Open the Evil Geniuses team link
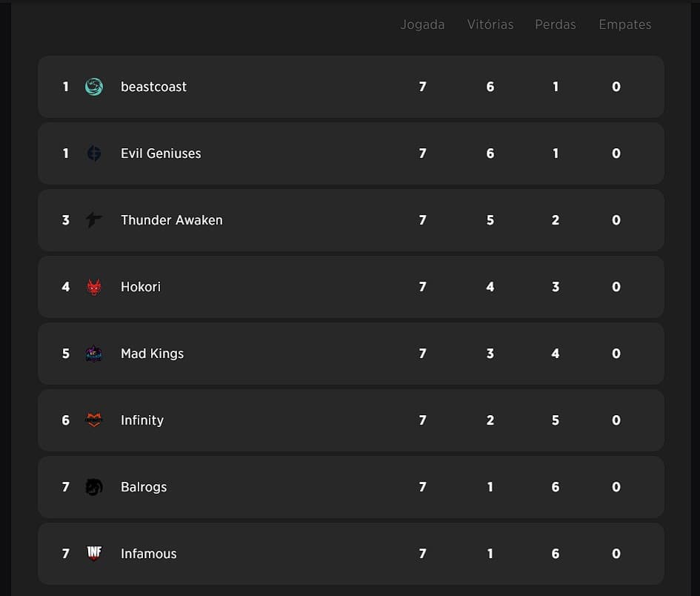The height and width of the screenshot is (596, 700). 161,153
